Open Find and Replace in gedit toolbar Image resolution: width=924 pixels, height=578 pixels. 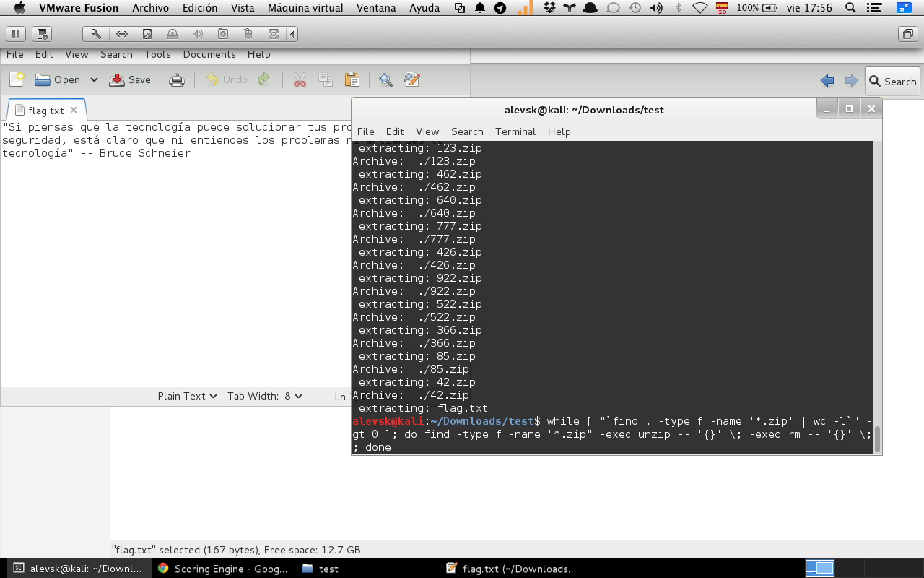click(411, 79)
